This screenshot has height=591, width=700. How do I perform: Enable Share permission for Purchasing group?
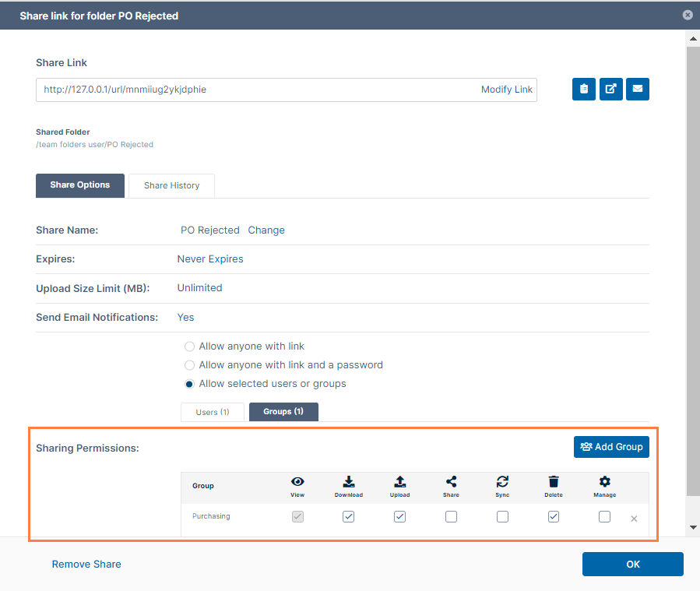(x=451, y=516)
